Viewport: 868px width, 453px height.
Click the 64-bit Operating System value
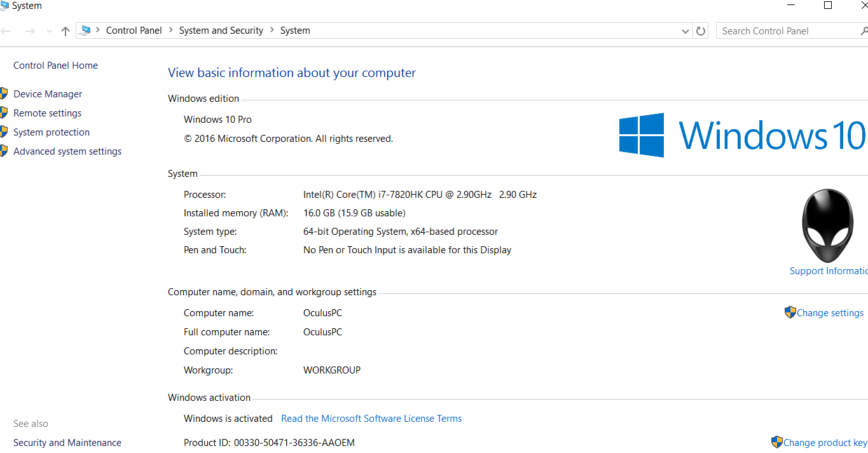401,232
